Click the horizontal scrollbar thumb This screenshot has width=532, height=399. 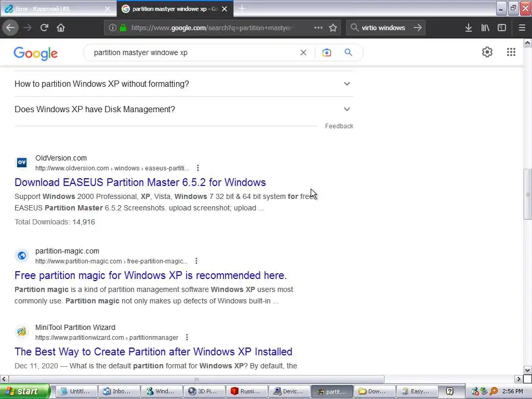coord(196,379)
